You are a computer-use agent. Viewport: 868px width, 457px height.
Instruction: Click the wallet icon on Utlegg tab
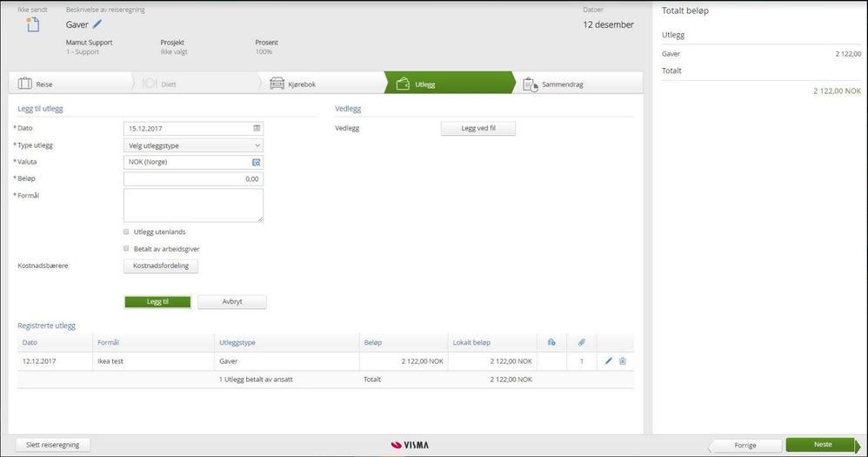(403, 84)
